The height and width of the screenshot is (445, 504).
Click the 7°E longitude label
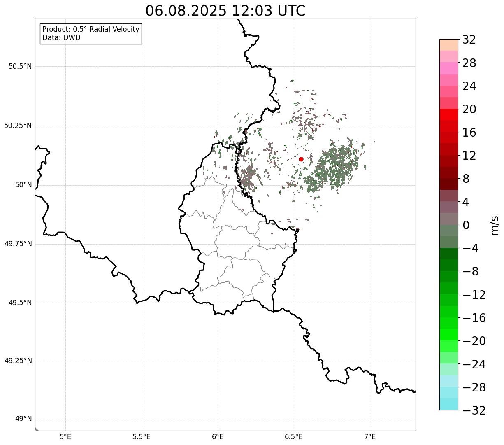click(370, 437)
